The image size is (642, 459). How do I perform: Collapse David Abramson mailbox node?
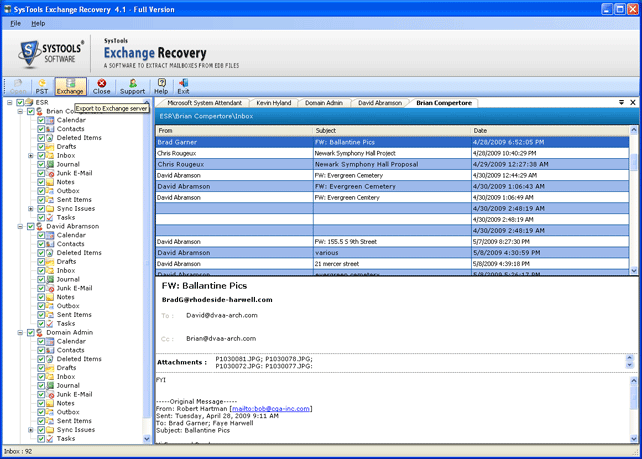[20, 226]
